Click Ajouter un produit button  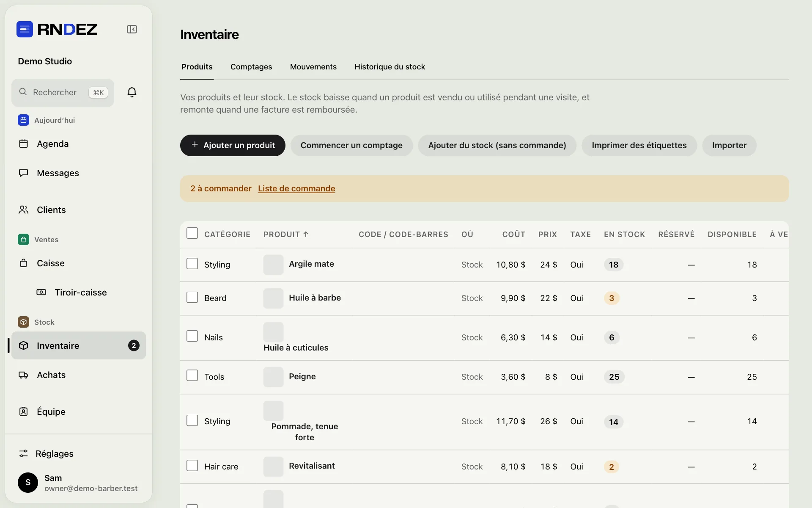coord(233,145)
